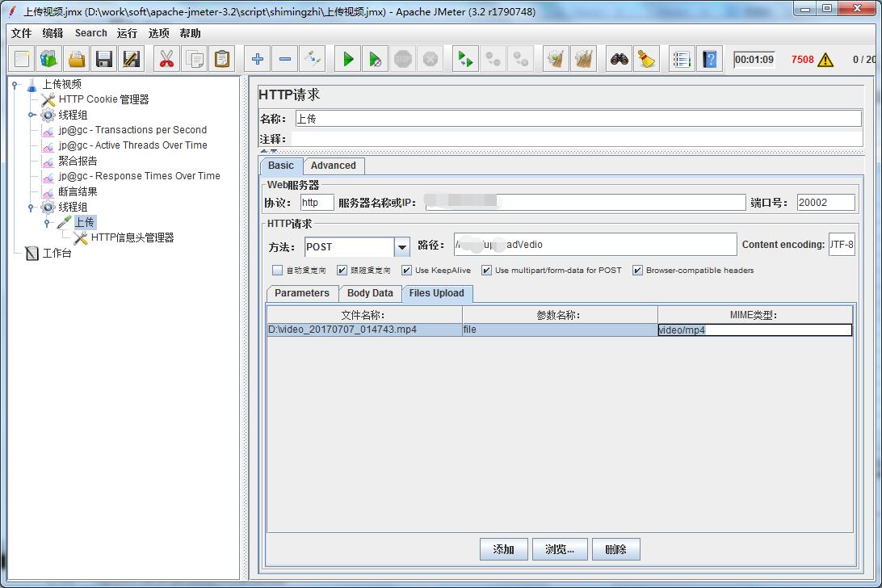Open the 文件 menu
This screenshot has width=882, height=588.
[21, 33]
